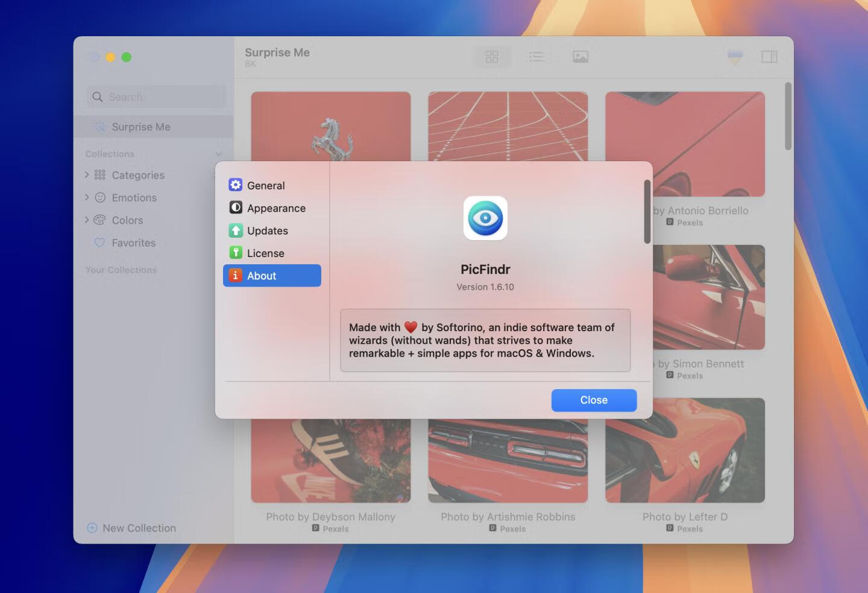
Task: Open Categories in the sidebar
Action: tap(138, 175)
